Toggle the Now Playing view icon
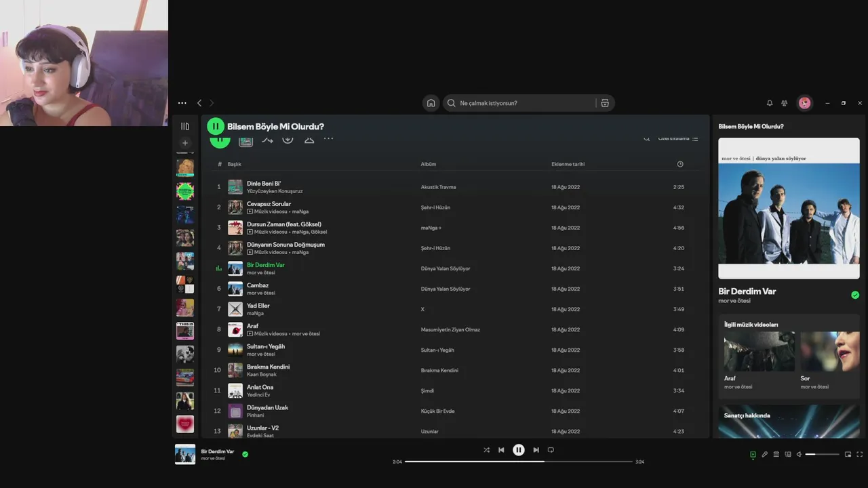Image resolution: width=868 pixels, height=488 pixels. tap(753, 454)
